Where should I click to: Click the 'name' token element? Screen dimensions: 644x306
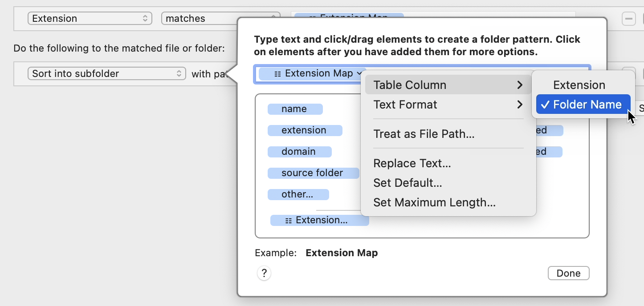pyautogui.click(x=295, y=109)
